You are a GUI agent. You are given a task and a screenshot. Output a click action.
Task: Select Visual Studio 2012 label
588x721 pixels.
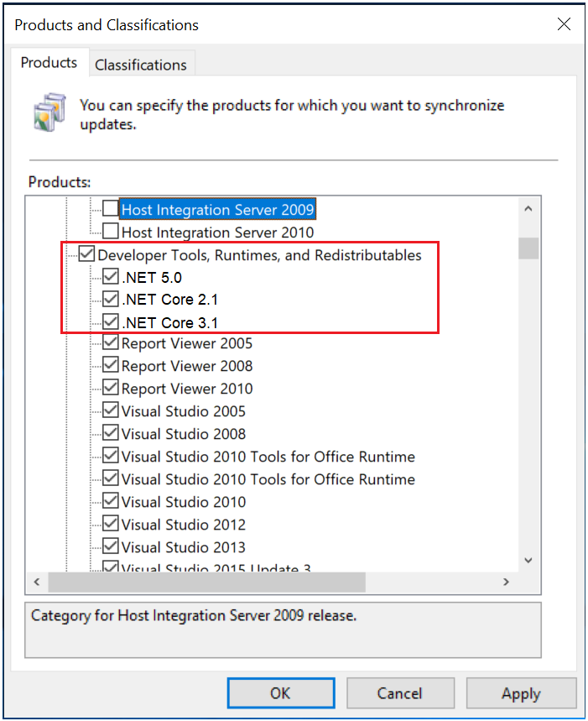(x=184, y=525)
